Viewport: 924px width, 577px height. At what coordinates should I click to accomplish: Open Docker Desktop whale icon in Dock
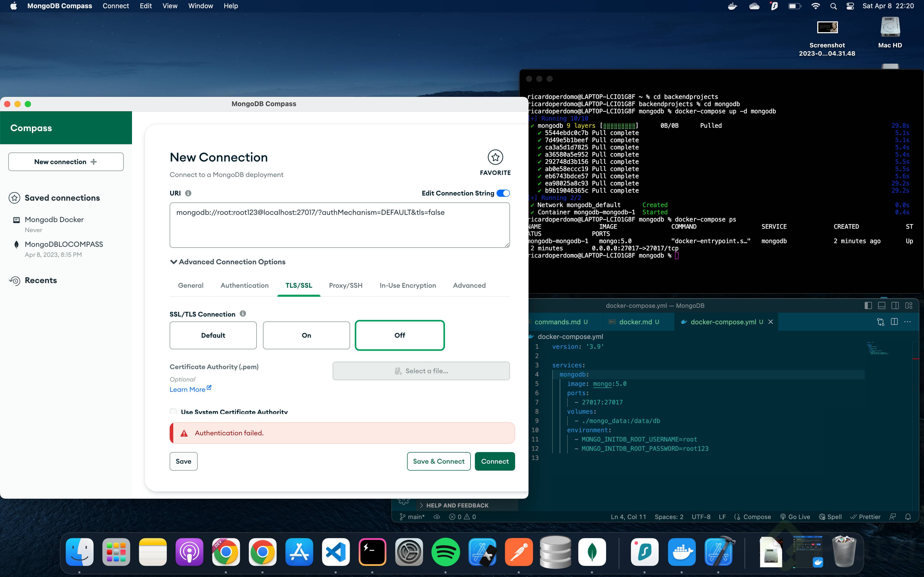[x=682, y=552]
